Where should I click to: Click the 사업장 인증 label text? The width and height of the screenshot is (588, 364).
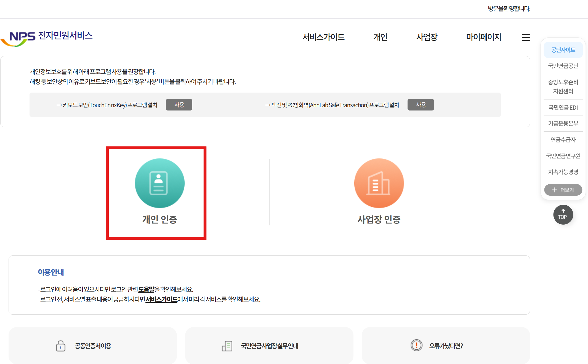(379, 220)
